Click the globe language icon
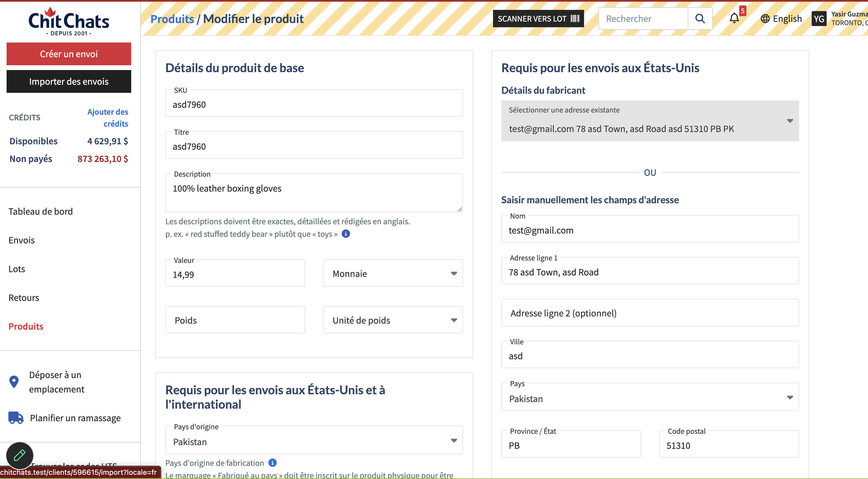 pos(765,19)
